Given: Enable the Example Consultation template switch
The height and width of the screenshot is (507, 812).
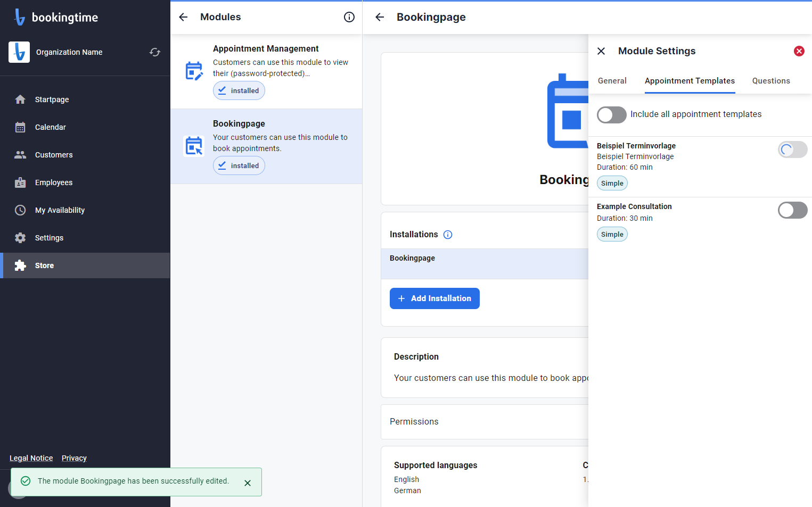Looking at the screenshot, I should coord(793,210).
